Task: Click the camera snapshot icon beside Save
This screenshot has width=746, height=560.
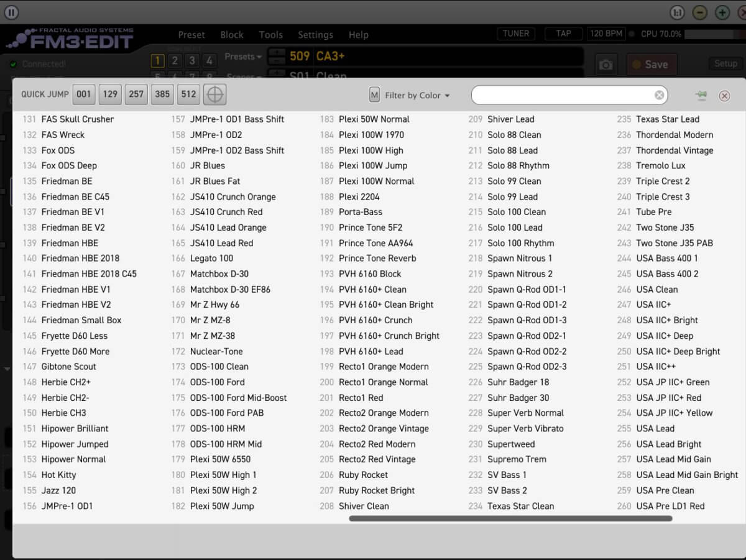Action: pos(606,65)
